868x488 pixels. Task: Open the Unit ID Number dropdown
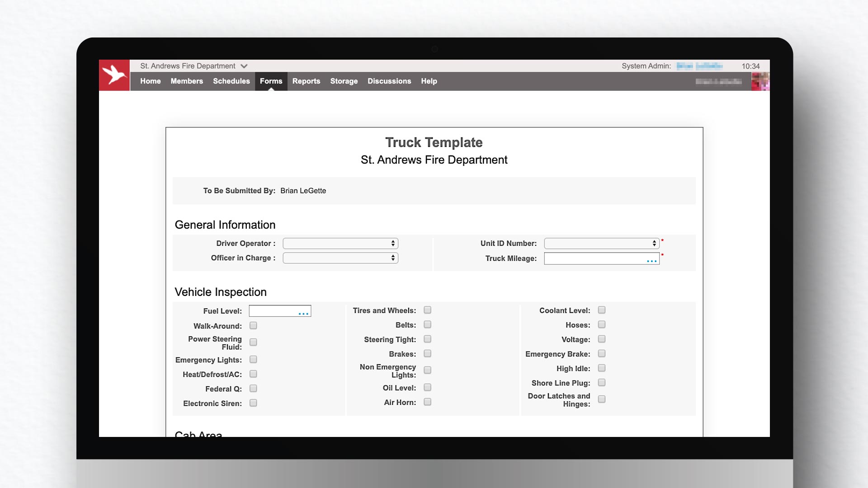pyautogui.click(x=602, y=243)
